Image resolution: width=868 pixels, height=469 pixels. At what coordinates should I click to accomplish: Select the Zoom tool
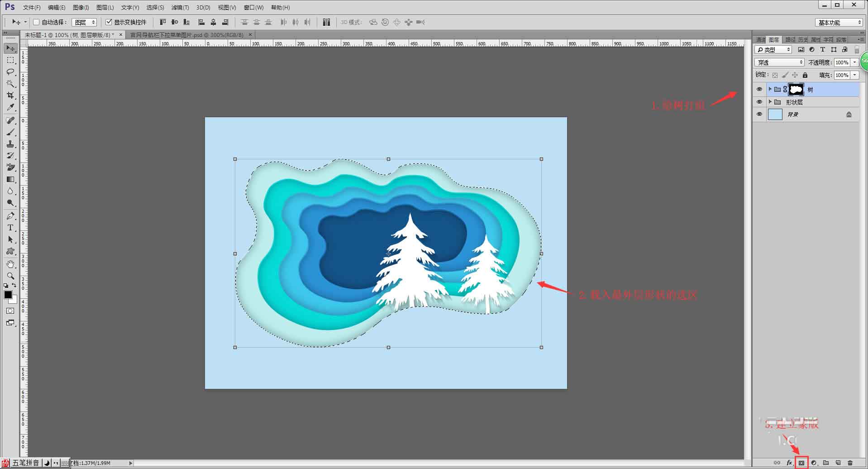click(10, 276)
